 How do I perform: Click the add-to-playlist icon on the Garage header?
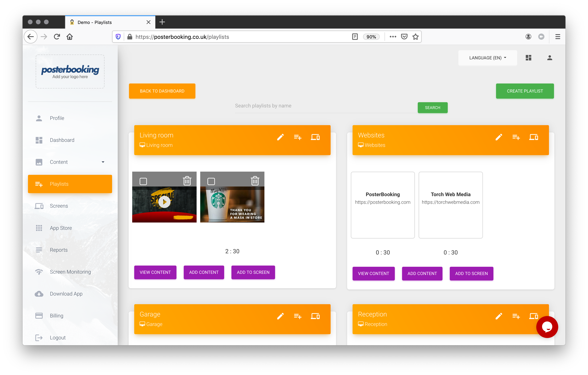[298, 316]
